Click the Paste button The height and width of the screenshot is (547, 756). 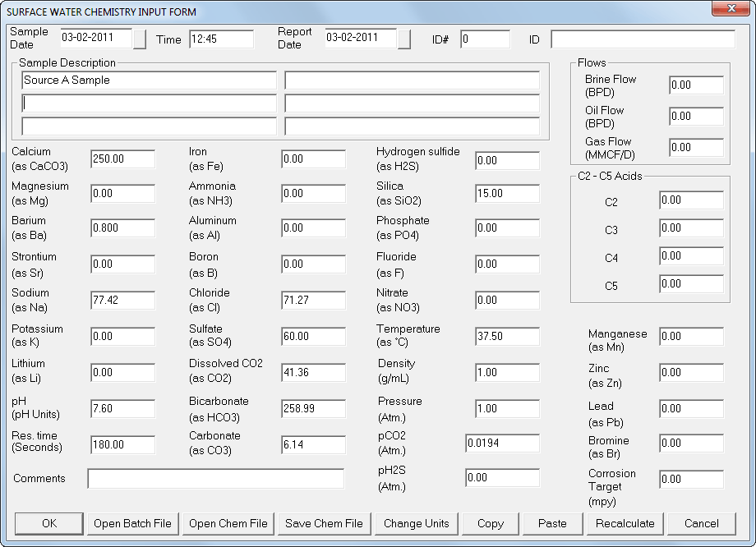pos(552,523)
